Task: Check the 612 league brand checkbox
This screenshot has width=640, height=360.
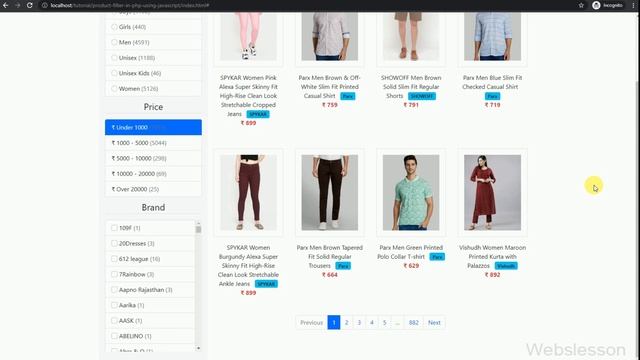Action: tap(114, 259)
